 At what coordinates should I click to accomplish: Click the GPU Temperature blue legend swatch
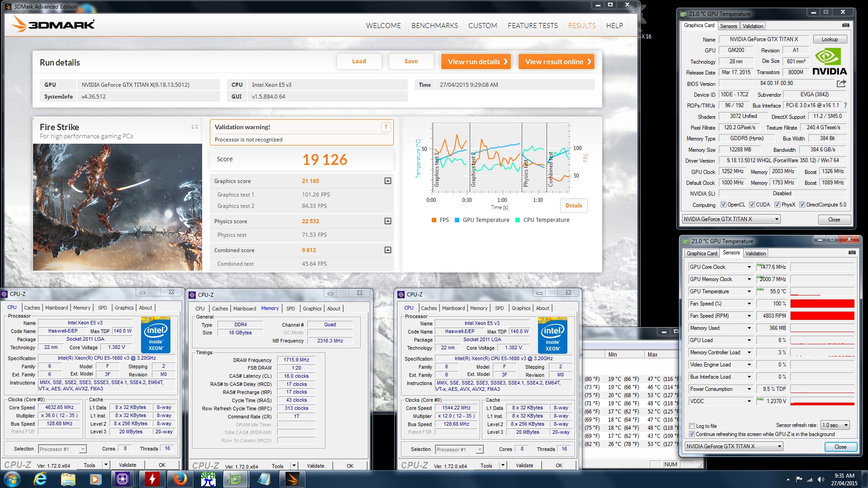tap(457, 220)
